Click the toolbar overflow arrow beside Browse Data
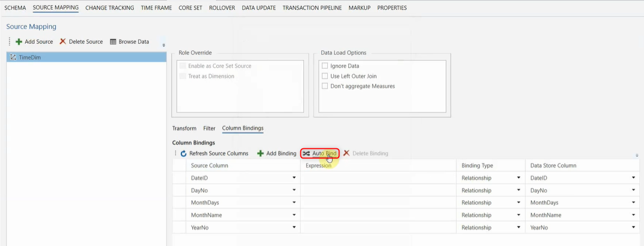Viewport: 644px width, 246px height. pyautogui.click(x=163, y=45)
